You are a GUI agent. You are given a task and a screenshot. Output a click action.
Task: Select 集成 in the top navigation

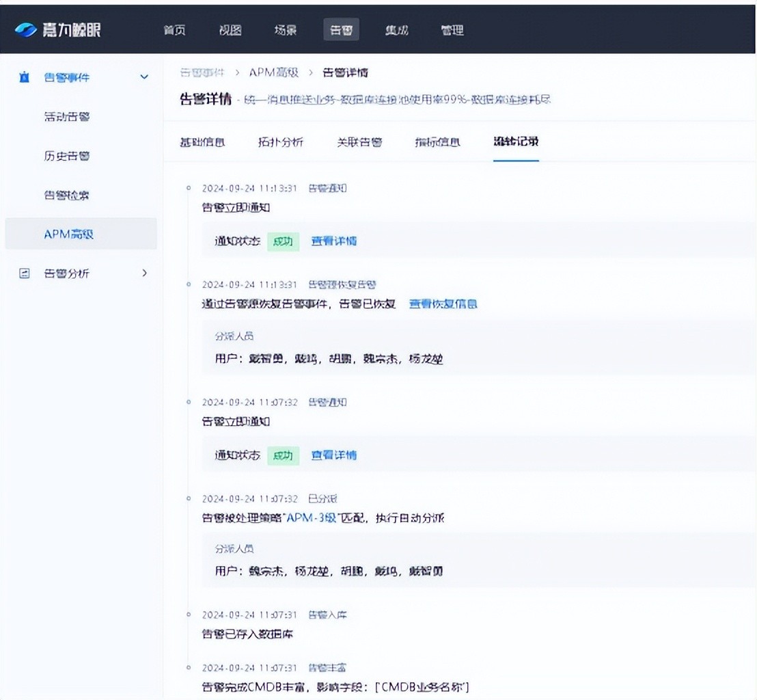pos(396,30)
